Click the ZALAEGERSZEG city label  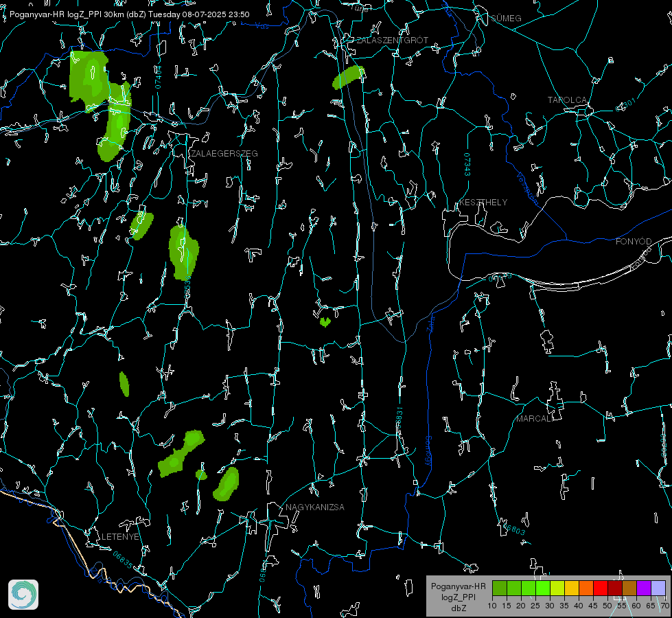tap(224, 153)
